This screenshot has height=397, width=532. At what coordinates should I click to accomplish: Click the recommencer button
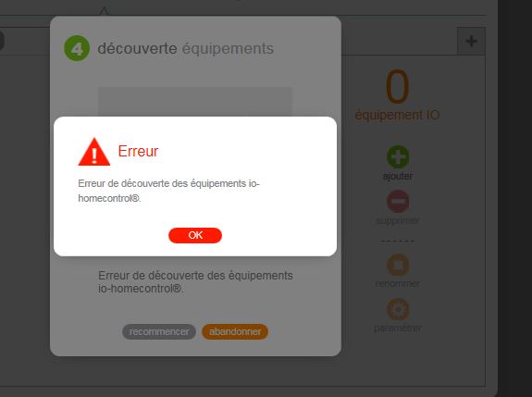[159, 331]
